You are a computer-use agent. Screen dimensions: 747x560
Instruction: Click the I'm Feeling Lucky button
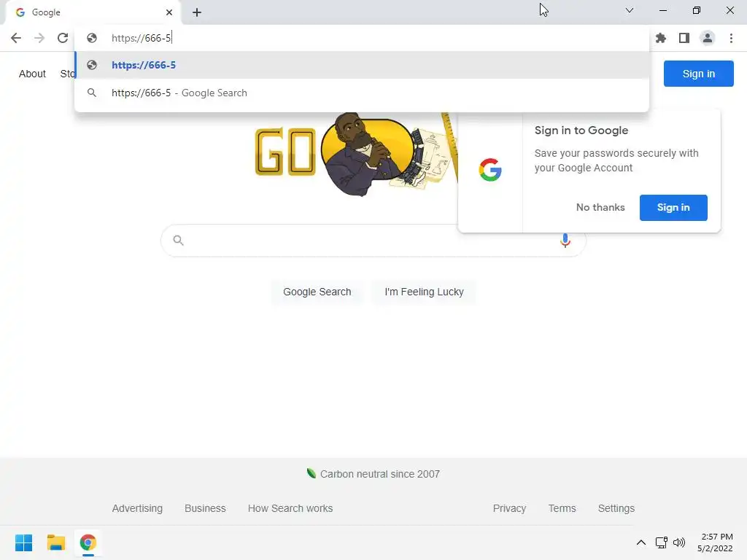pos(424,292)
